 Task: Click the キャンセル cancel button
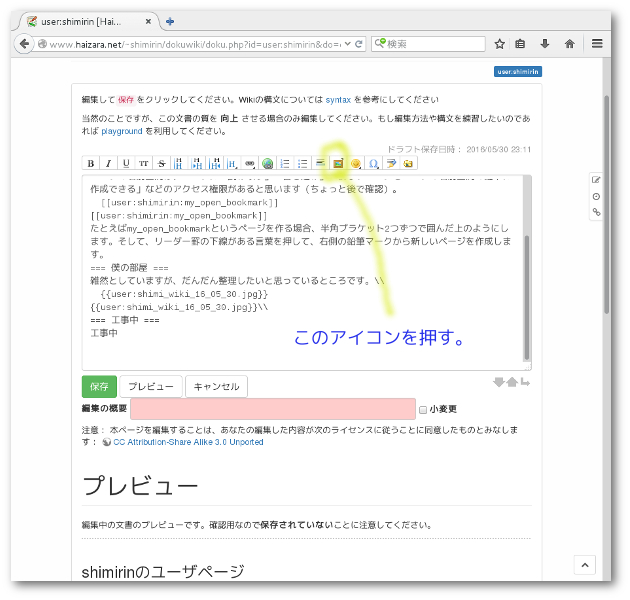click(216, 386)
